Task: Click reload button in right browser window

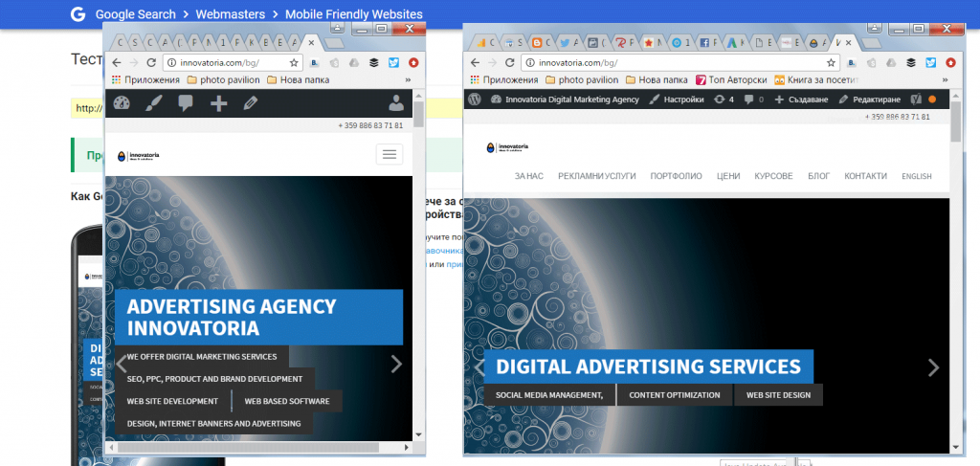Action: [509, 62]
